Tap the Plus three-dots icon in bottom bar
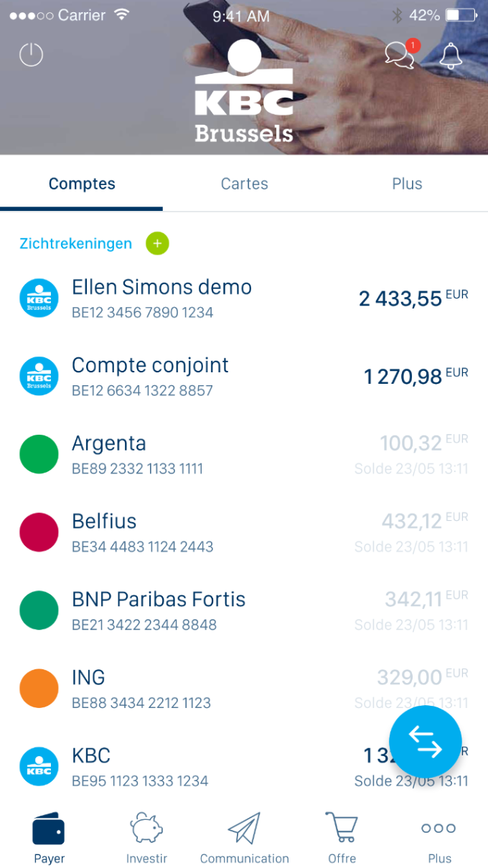The image size is (488, 868). (x=438, y=829)
